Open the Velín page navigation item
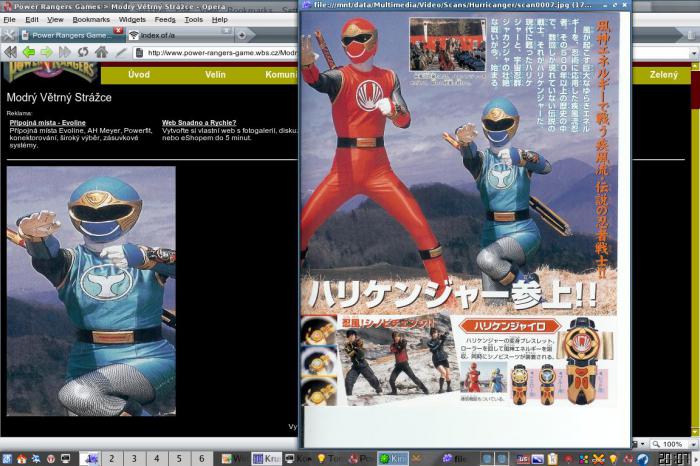This screenshot has width=700, height=466. click(x=215, y=75)
